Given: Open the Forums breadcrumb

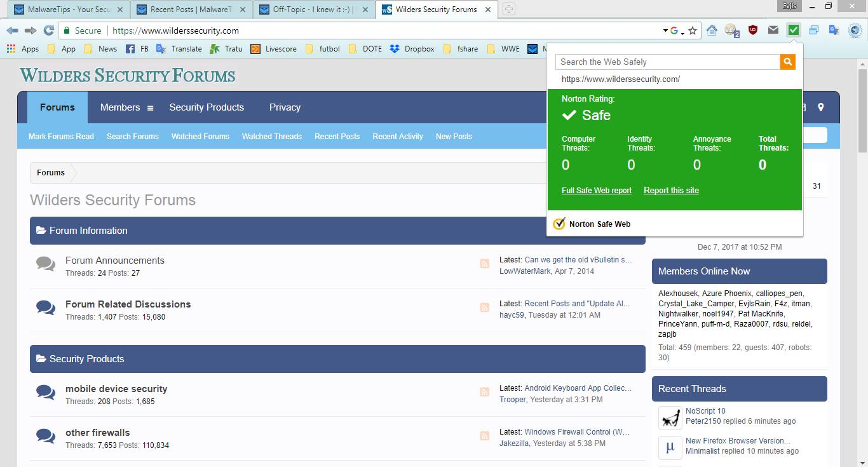Looking at the screenshot, I should click(51, 173).
